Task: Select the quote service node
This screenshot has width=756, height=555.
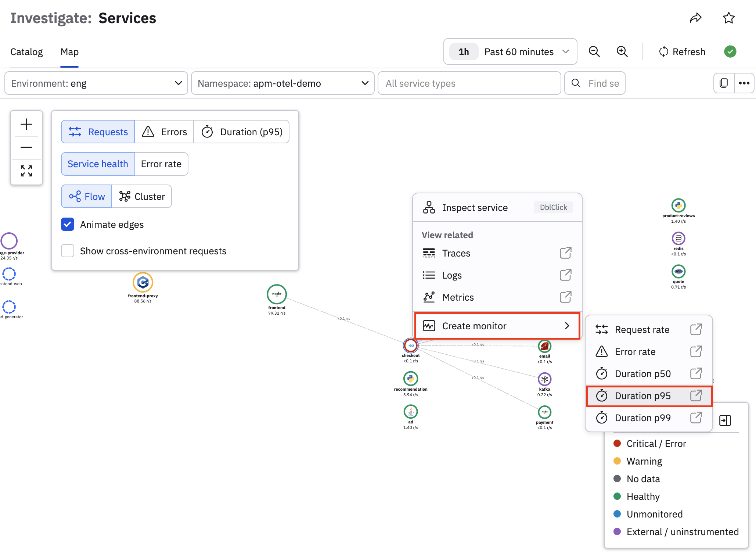Action: point(678,272)
